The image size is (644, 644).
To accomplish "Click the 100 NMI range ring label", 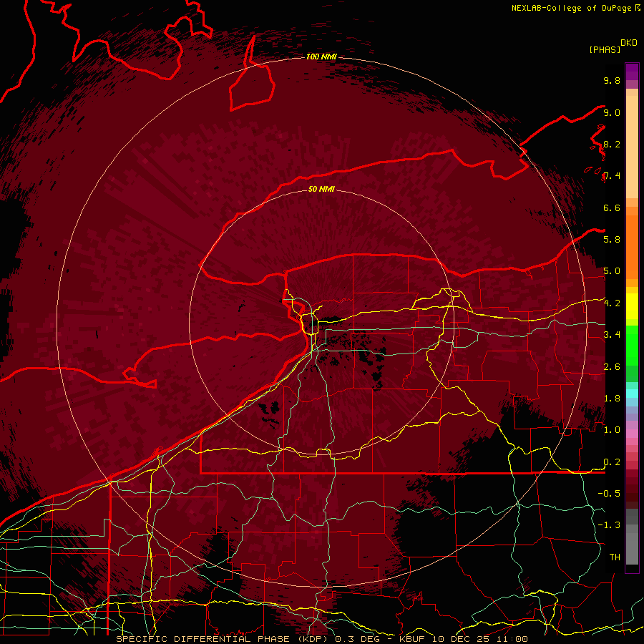I will coord(321,57).
